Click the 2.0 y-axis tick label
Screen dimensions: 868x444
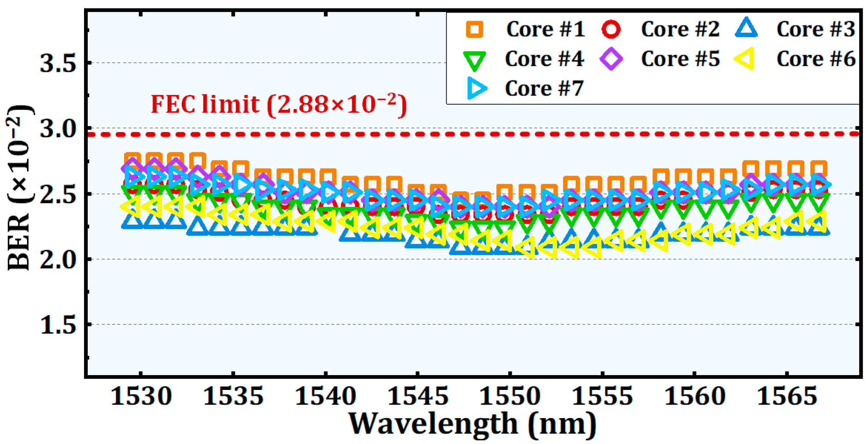pyautogui.click(x=58, y=260)
